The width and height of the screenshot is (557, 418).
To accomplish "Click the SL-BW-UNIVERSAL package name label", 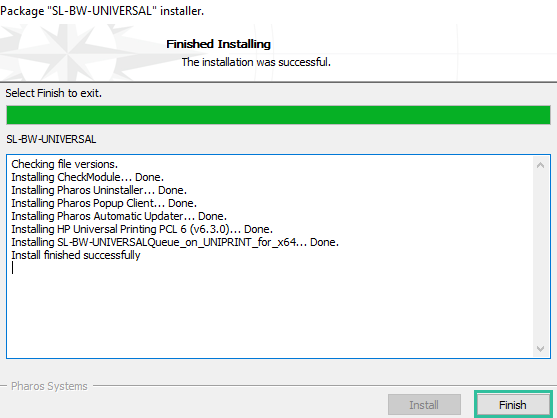I will tap(51, 139).
